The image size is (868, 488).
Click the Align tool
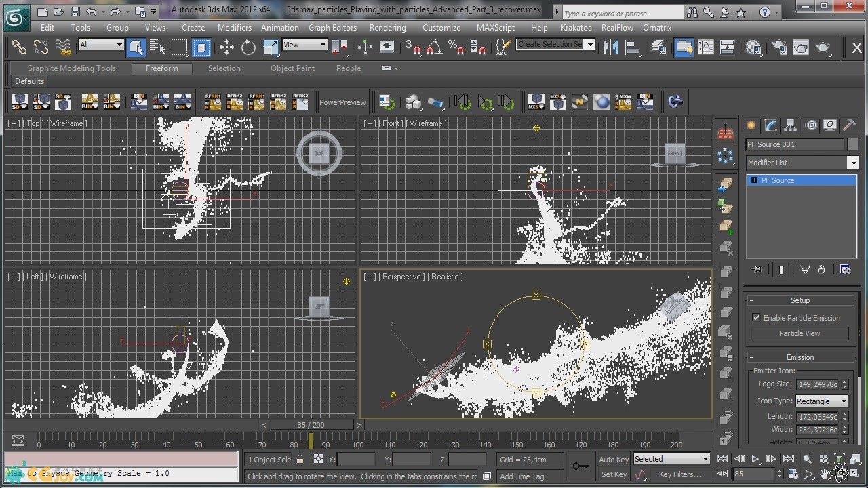click(x=633, y=47)
